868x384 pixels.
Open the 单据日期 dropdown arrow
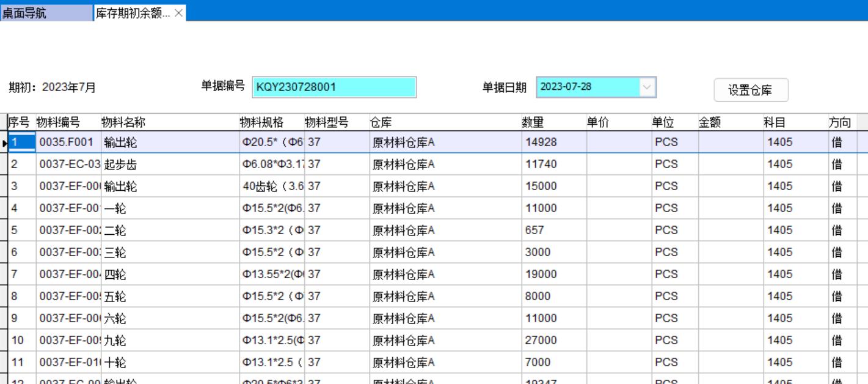[647, 87]
